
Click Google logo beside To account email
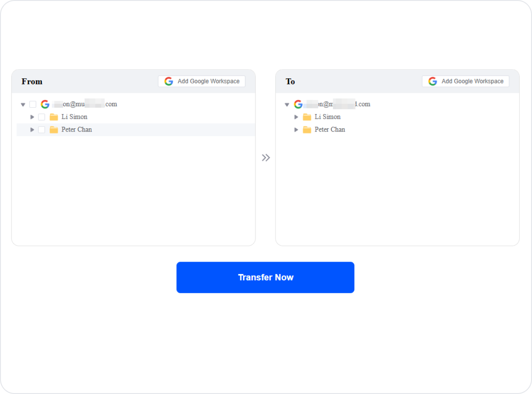pyautogui.click(x=298, y=104)
